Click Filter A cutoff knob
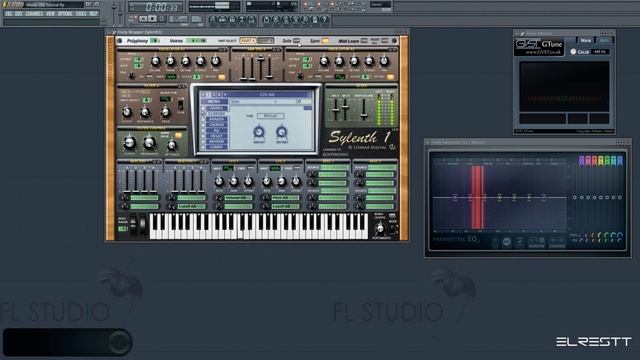640x360 pixels. tap(127, 112)
